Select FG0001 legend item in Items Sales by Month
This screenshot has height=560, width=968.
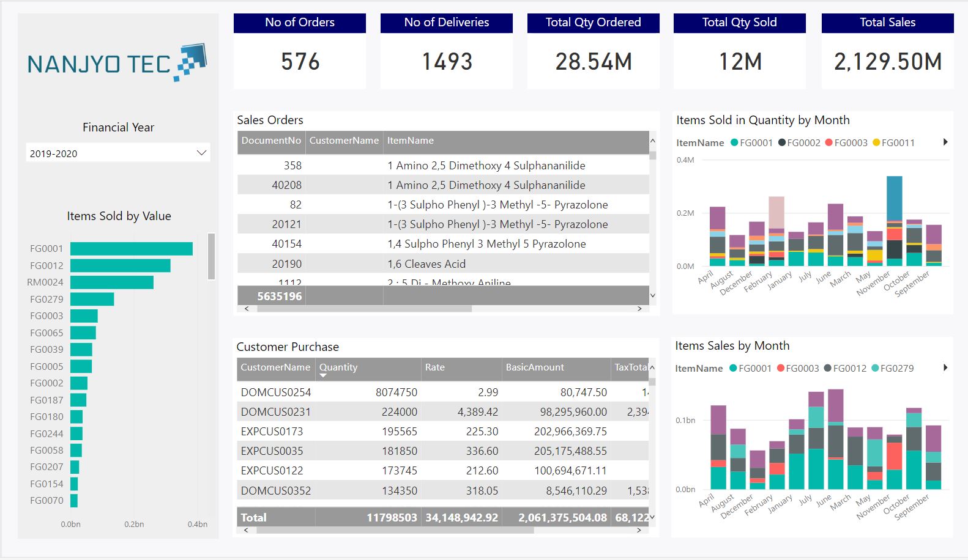click(x=750, y=368)
